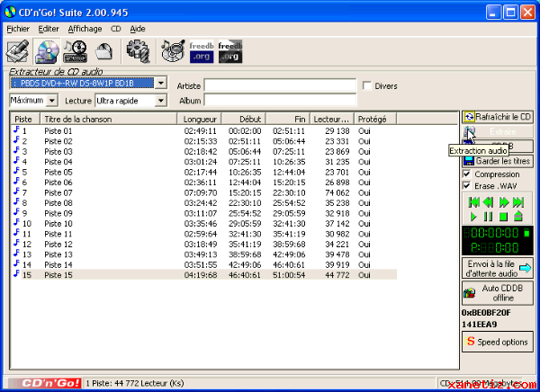Sort by the Lecteur column header
Screen dimensions: 540x392
pyautogui.click(x=332, y=119)
